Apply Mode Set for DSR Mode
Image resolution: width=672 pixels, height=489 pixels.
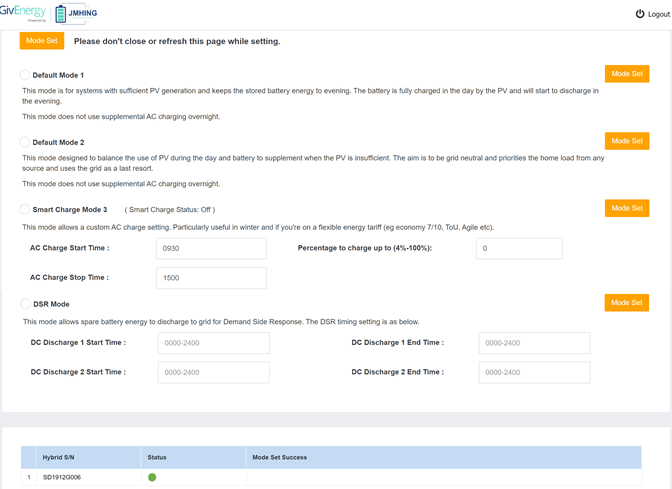pyautogui.click(x=626, y=302)
